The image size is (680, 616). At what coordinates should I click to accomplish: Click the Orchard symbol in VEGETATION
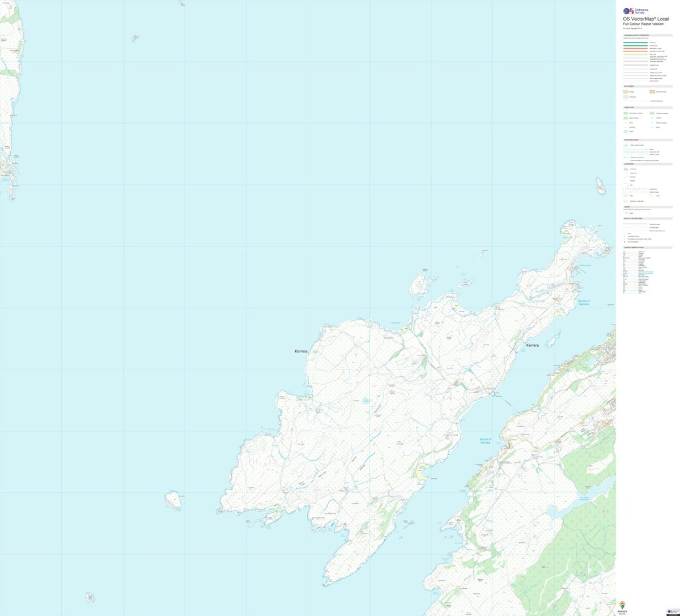coord(652,118)
